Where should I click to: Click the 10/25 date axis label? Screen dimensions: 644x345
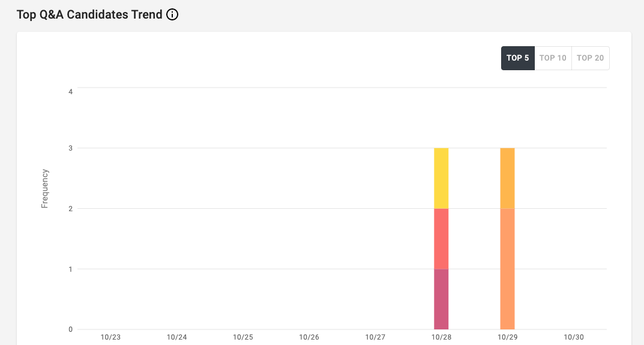[242, 337]
